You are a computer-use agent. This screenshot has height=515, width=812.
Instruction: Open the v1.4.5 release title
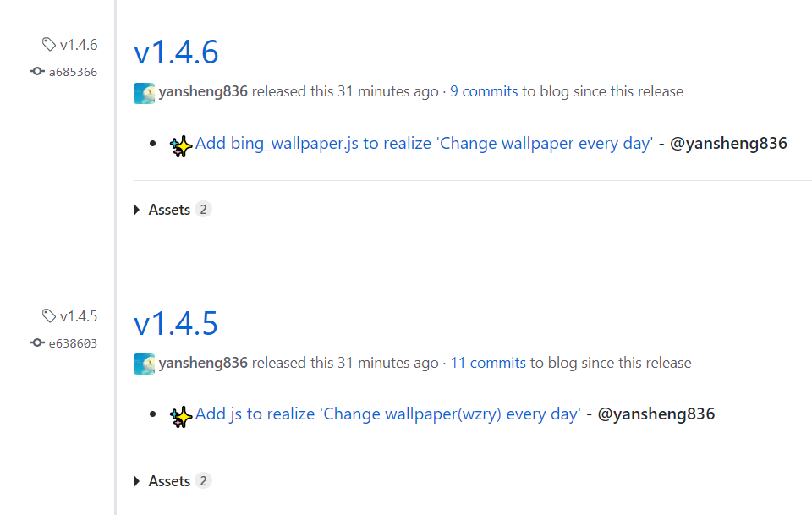coord(176,324)
